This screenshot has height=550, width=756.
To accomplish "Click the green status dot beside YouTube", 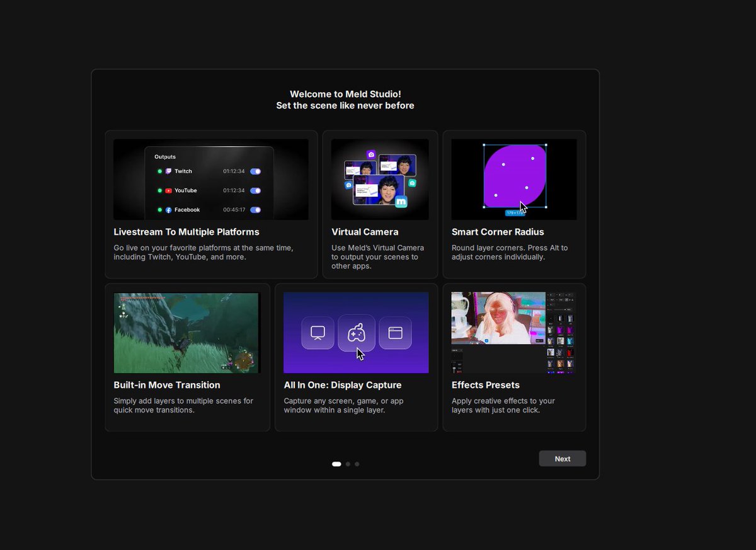I will pyautogui.click(x=160, y=191).
